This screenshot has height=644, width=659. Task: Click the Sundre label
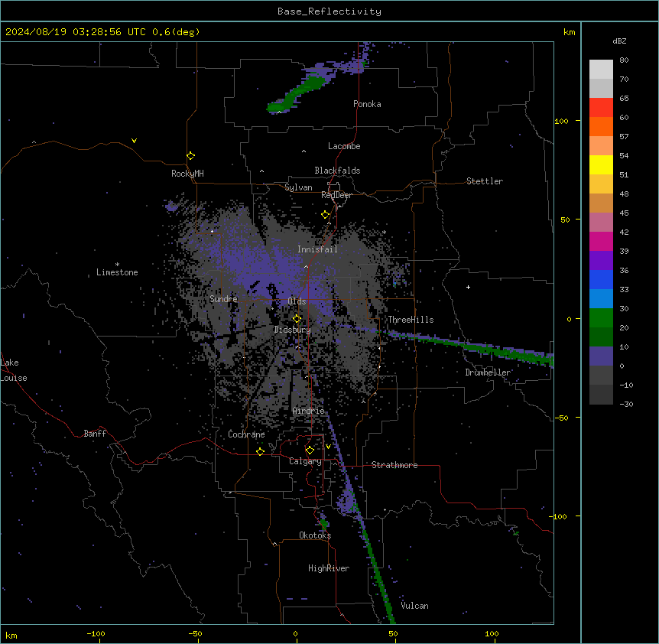pos(223,299)
